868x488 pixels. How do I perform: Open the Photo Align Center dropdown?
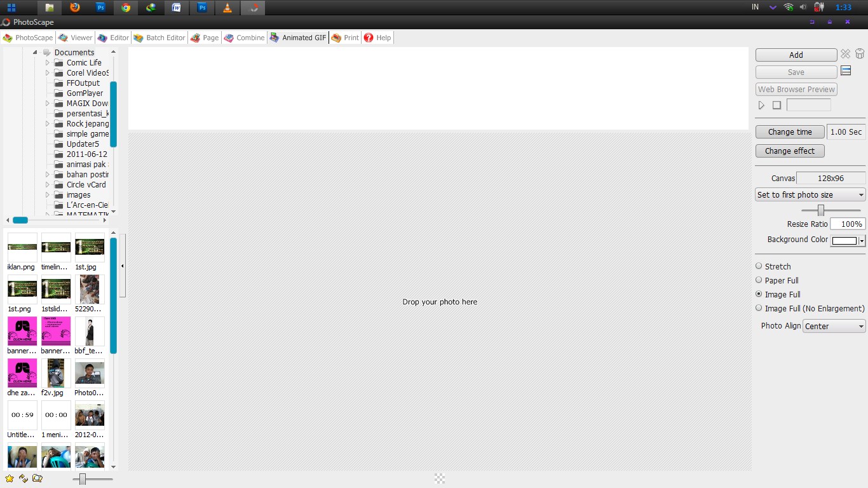tap(834, 326)
